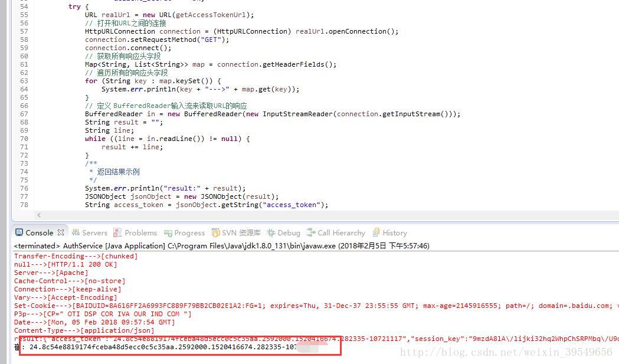This screenshot has height=364, width=619.
Task: Click 'connection.setRequestMethod("GET");' line
Action: point(157,40)
